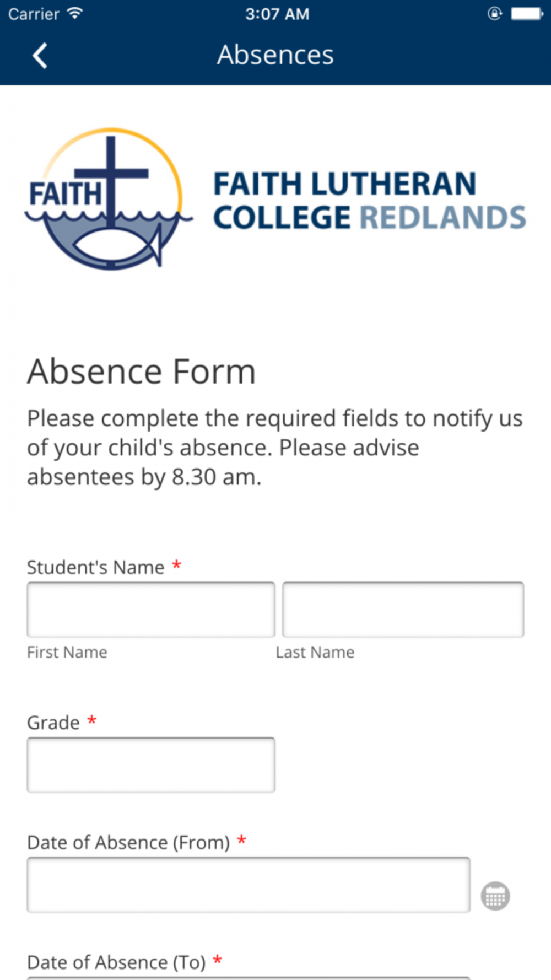The image size is (551, 980).
Task: Tap the absence instructions paragraph
Action: point(275,448)
